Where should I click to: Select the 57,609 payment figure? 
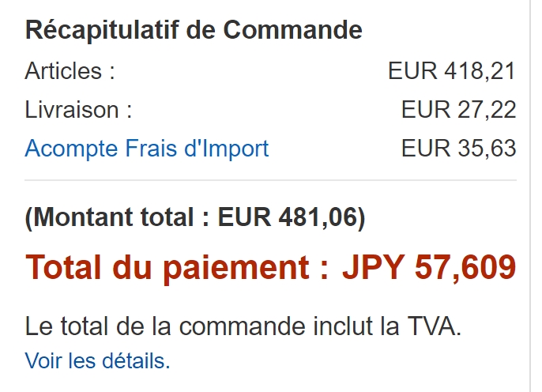tap(465, 268)
